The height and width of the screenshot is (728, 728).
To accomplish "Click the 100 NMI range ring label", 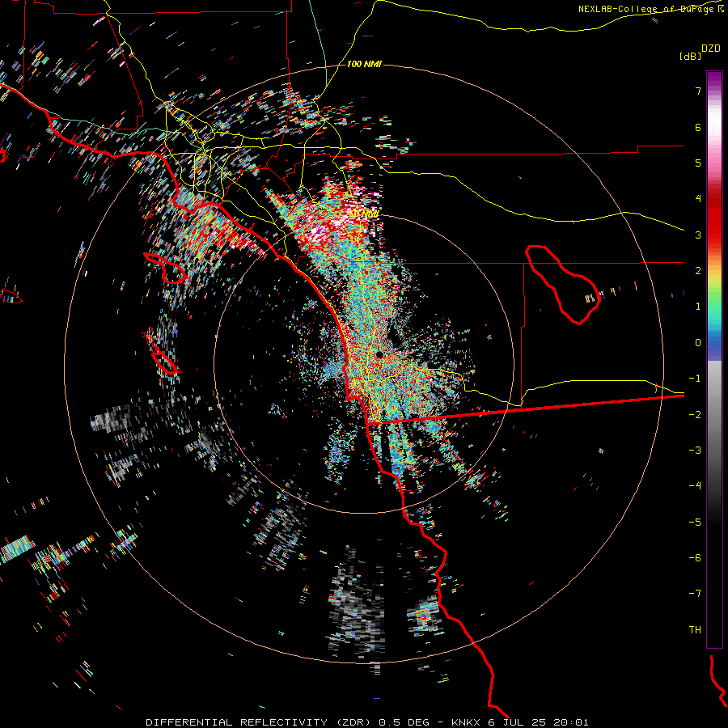I will point(364,64).
